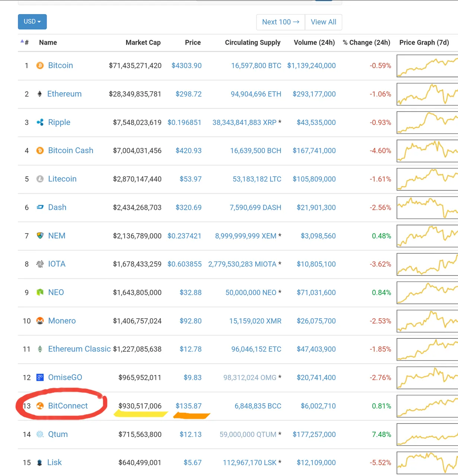Click supply 94,904,696 ETH
This screenshot has height=476, width=458.
click(256, 94)
